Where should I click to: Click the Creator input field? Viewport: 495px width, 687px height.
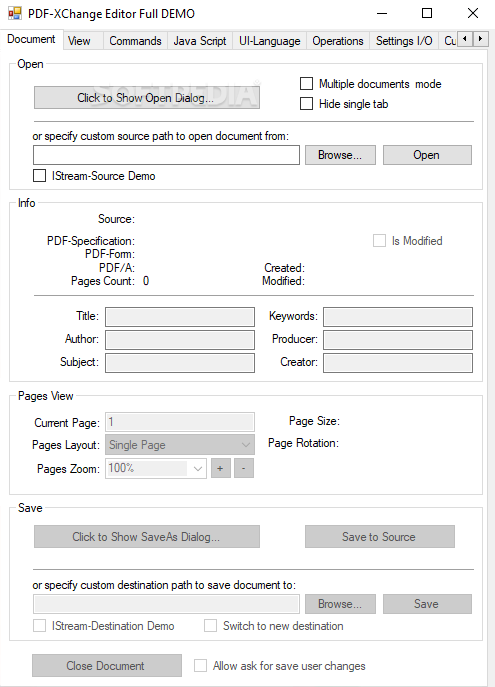pyautogui.click(x=398, y=363)
